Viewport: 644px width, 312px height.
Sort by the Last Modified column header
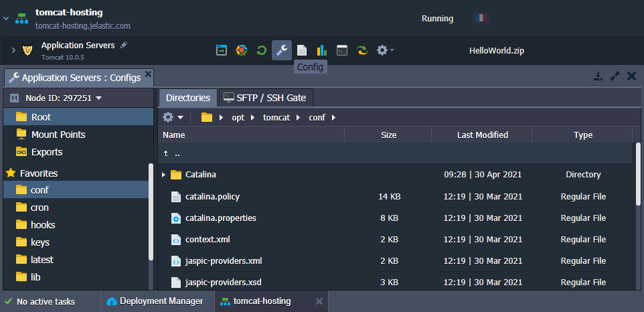tap(482, 135)
